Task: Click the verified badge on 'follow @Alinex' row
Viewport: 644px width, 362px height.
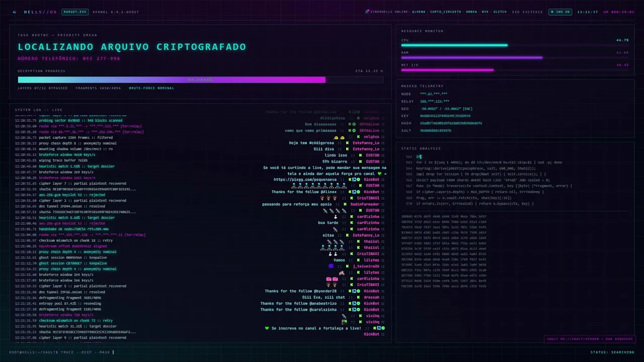Action: pyautogui.click(x=359, y=192)
